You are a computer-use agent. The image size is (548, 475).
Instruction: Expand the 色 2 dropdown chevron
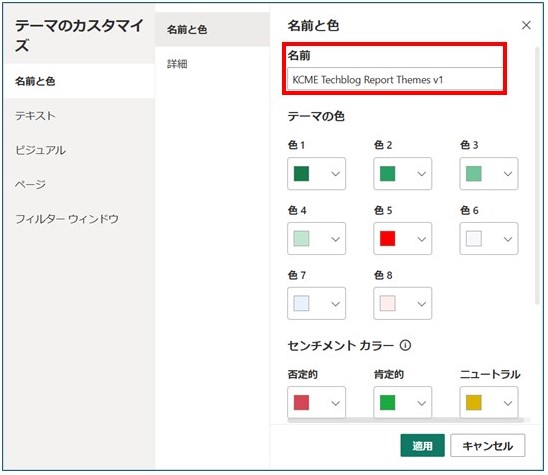421,174
